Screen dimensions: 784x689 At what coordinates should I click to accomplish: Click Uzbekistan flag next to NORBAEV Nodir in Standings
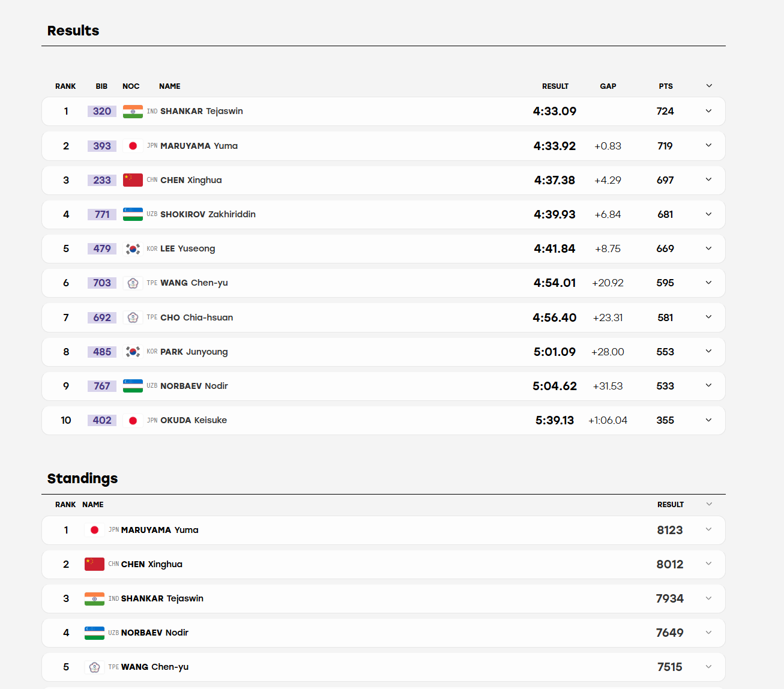(x=94, y=633)
